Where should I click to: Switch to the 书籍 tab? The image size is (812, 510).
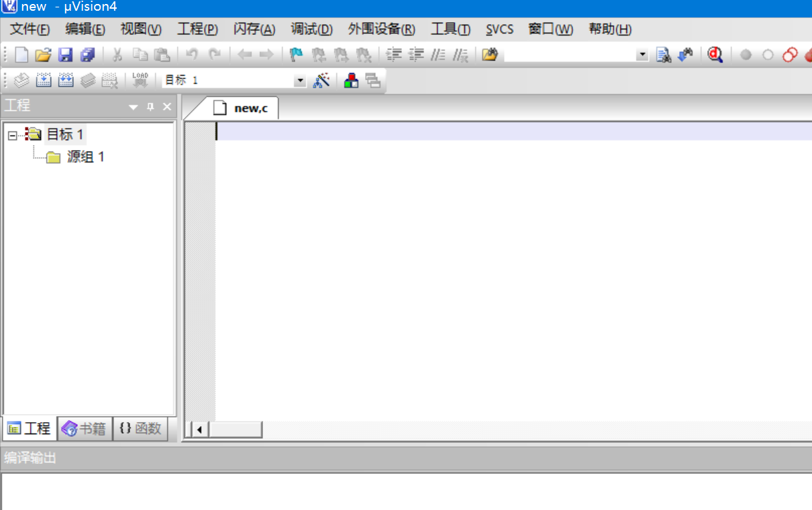[x=84, y=428]
